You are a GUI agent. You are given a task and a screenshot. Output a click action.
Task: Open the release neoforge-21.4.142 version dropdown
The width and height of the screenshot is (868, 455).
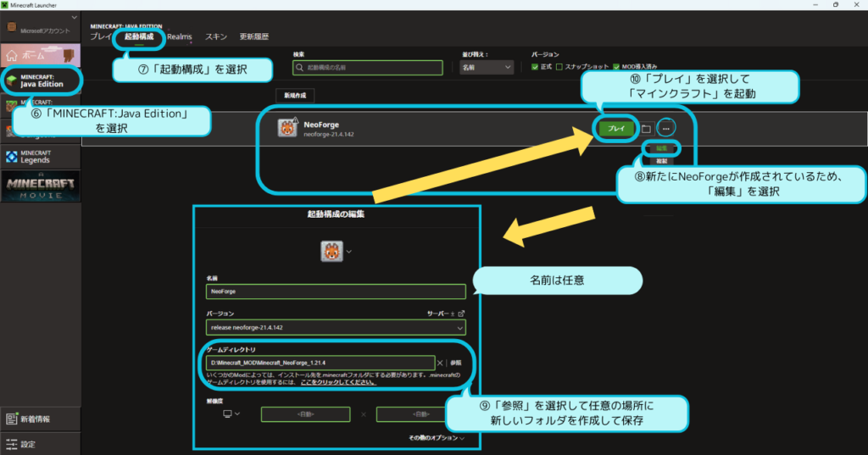coord(336,328)
